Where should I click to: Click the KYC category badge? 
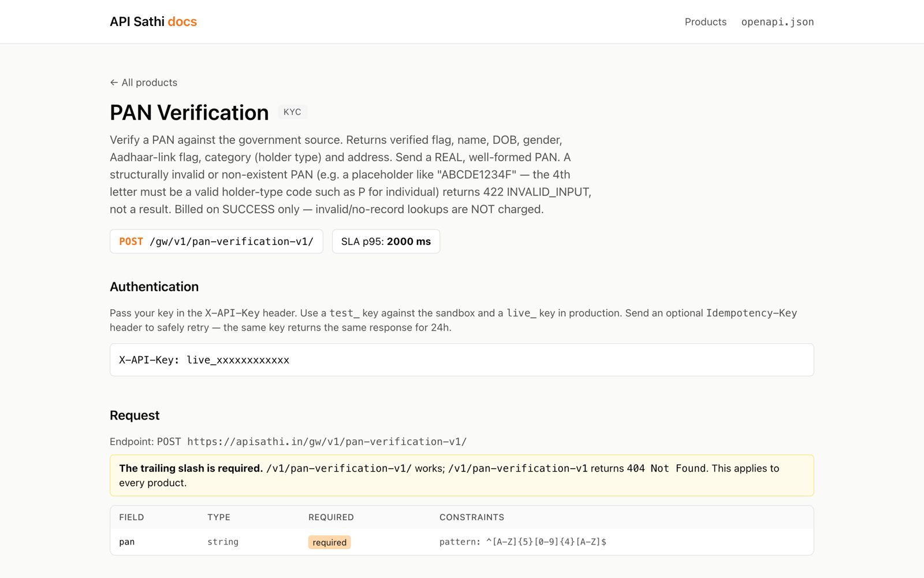(x=292, y=112)
